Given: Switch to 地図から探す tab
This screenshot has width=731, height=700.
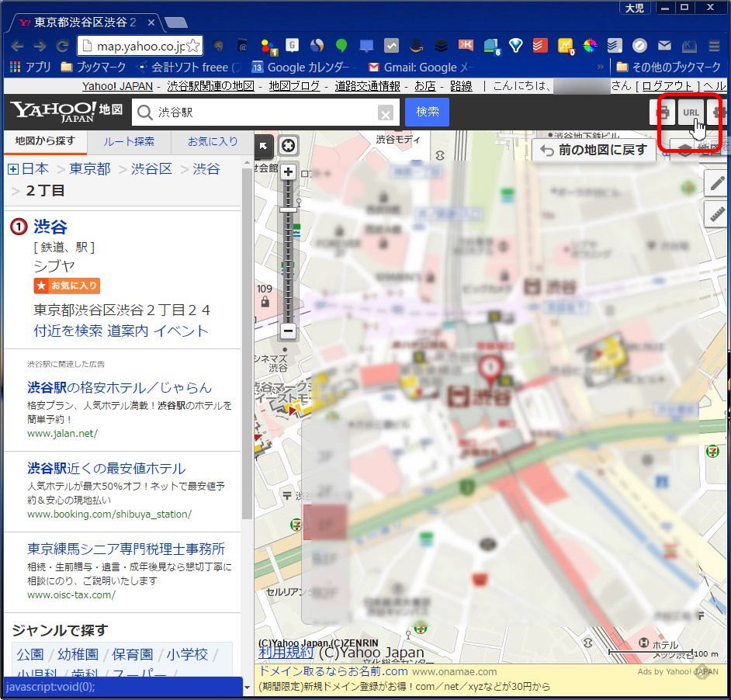Looking at the screenshot, I should pyautogui.click(x=45, y=141).
